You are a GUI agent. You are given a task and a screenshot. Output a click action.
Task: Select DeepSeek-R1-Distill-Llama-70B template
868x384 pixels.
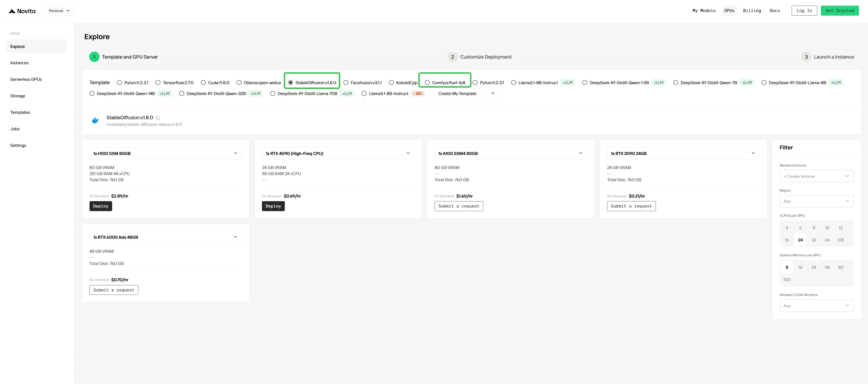click(x=273, y=93)
